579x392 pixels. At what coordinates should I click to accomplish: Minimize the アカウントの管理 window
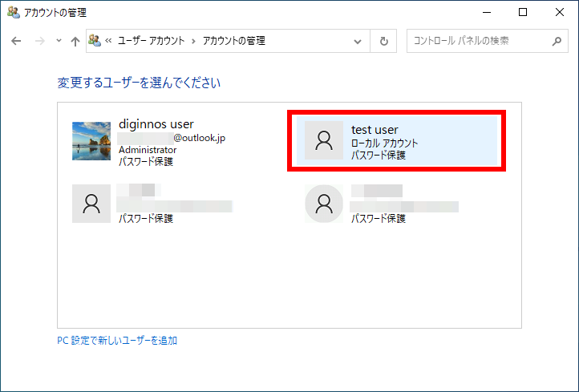[x=487, y=12]
